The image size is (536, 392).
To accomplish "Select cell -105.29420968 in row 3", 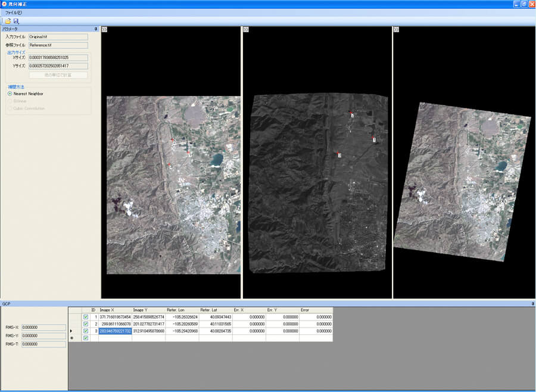I will [x=182, y=331].
